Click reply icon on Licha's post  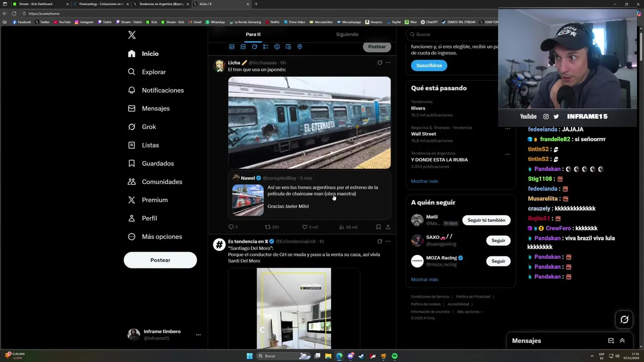pos(231,227)
